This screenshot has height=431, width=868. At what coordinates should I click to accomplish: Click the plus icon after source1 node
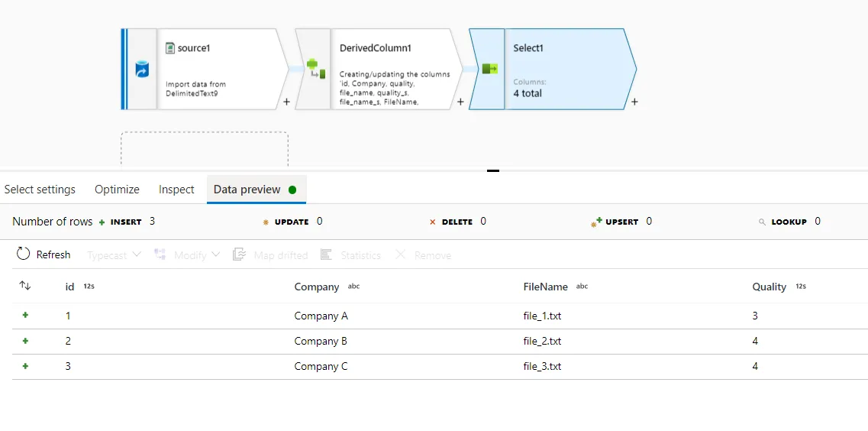click(286, 102)
